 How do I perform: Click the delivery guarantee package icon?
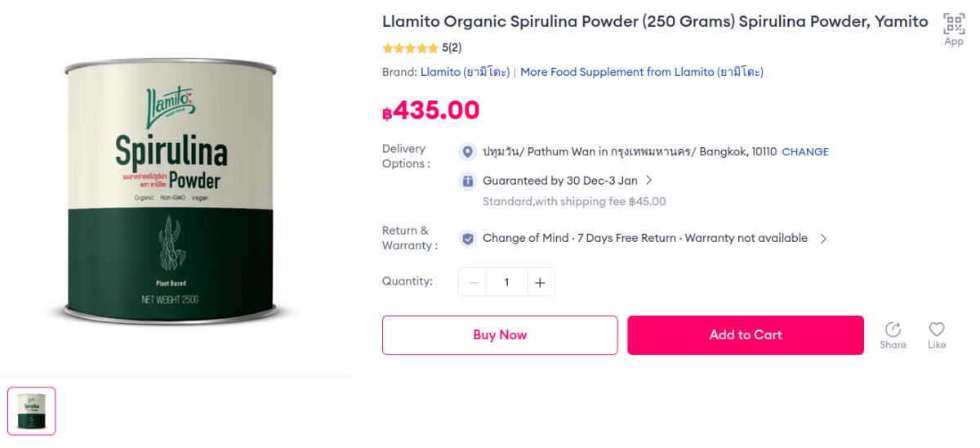click(468, 181)
